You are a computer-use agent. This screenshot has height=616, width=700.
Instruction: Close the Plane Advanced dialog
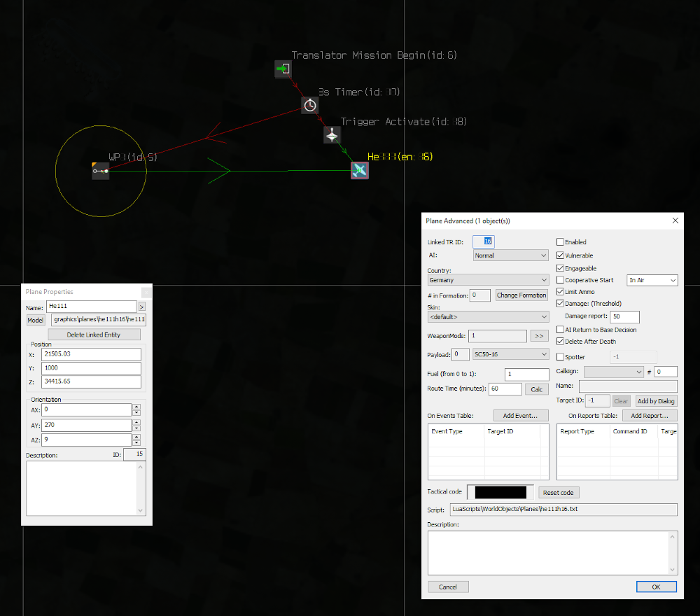pos(675,220)
